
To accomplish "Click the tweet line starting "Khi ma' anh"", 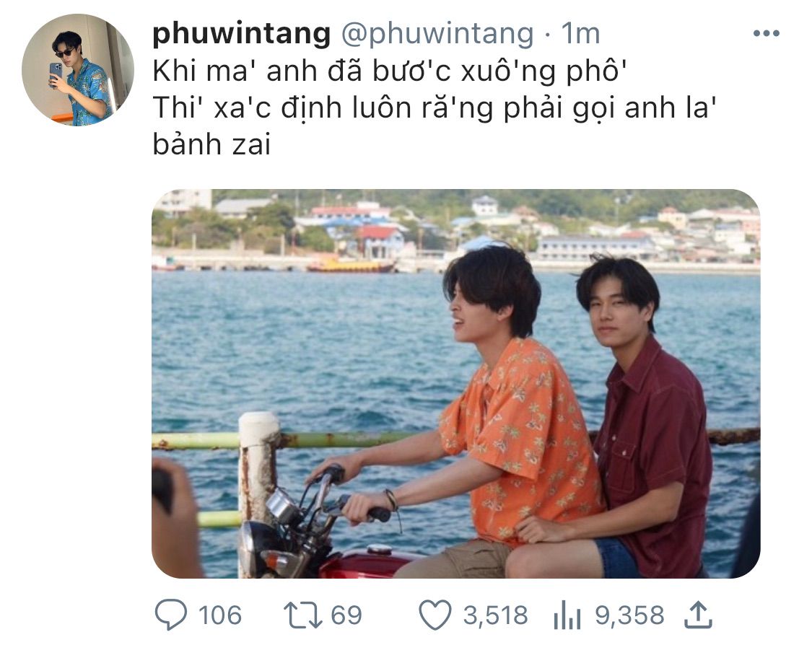I will (390, 71).
